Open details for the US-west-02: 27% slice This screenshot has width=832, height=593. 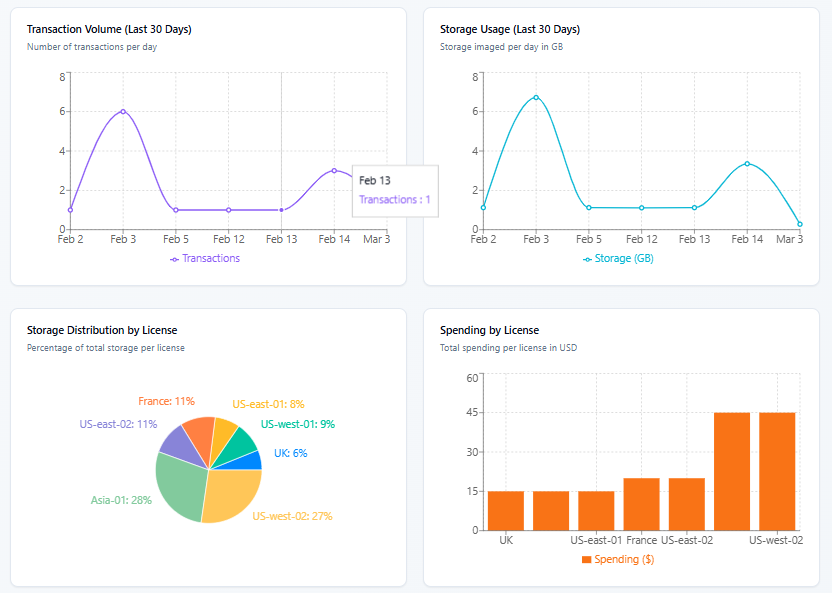tap(232, 493)
